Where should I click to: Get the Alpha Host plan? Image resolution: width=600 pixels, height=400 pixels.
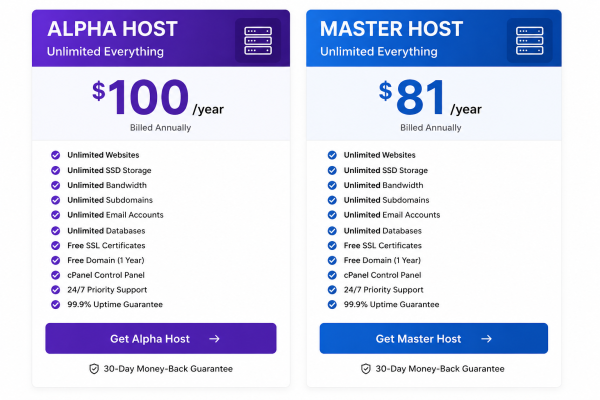[161, 338]
